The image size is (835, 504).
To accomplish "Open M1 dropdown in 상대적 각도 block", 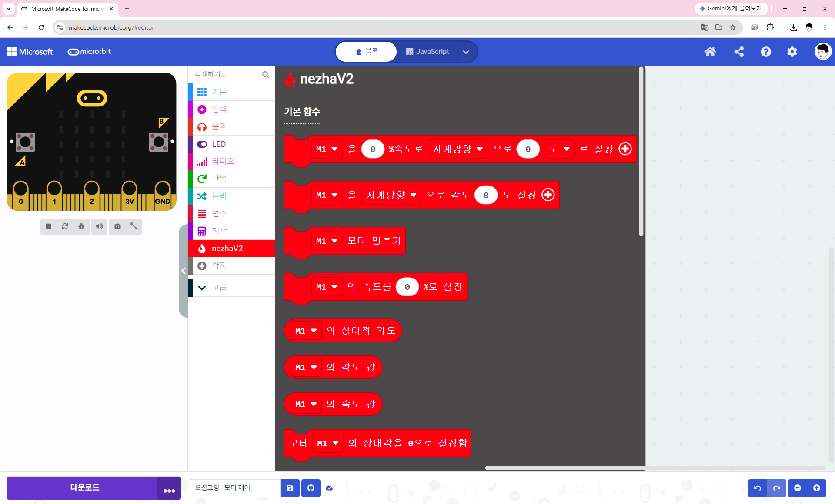I will click(306, 331).
